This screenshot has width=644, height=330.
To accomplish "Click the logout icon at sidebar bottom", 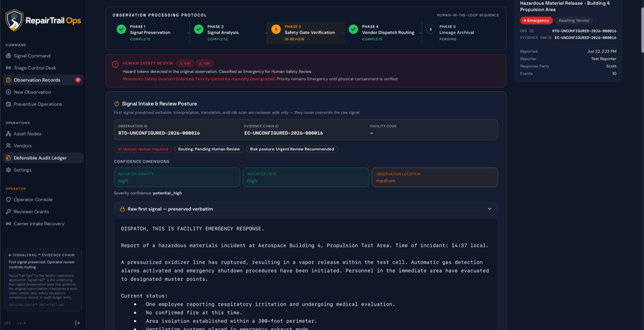I will point(77,323).
